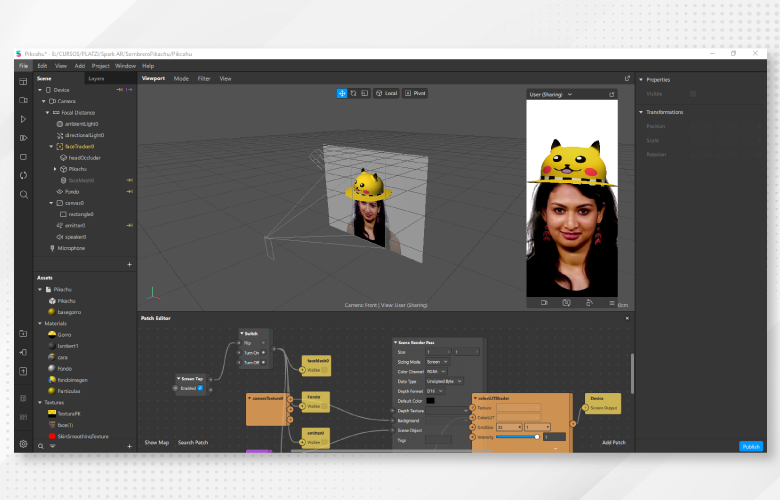Open the viewport Filter menu
The image size is (780, 500).
pyautogui.click(x=204, y=79)
